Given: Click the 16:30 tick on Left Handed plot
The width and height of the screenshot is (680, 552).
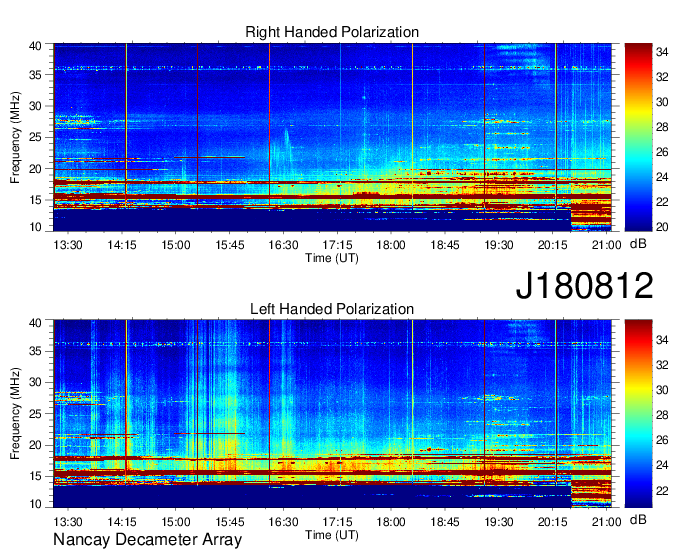Looking at the screenshot, I should 283,522.
